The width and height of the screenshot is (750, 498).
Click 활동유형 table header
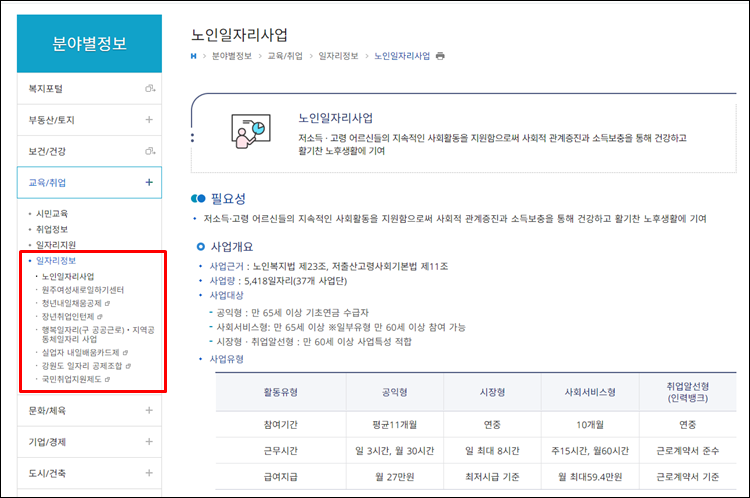(281, 392)
